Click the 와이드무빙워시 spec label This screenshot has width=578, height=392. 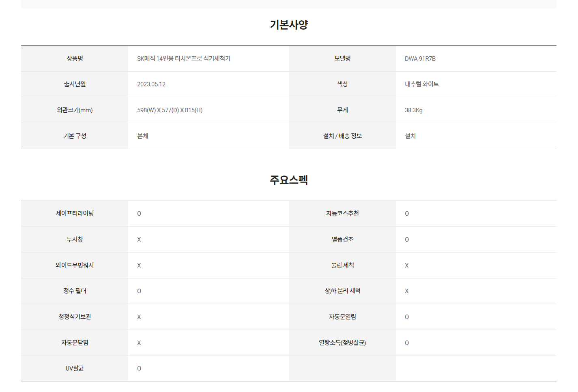75,266
